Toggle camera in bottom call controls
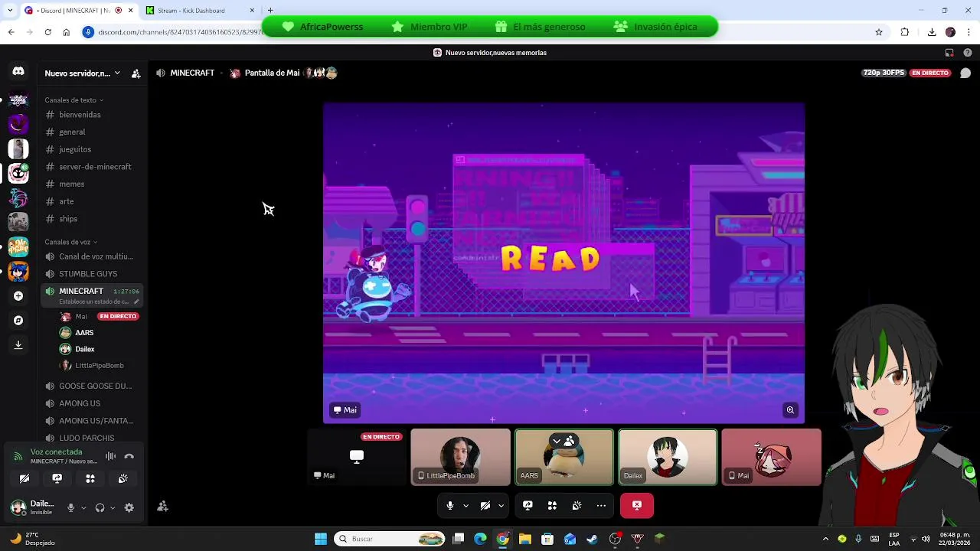Screen dimensions: 980x551 coord(485,505)
